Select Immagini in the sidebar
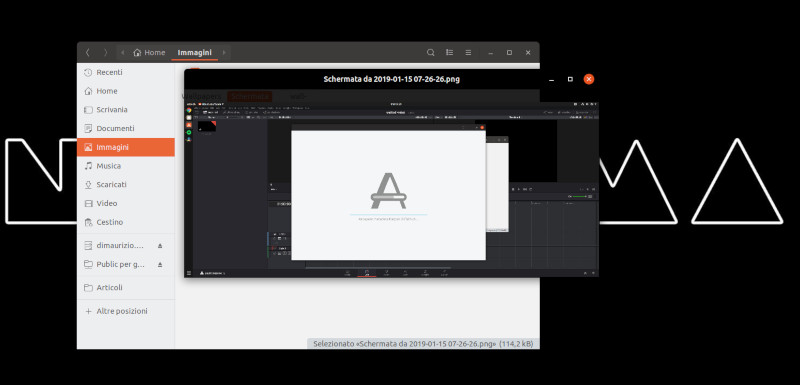Image resolution: width=800 pixels, height=385 pixels. pyautogui.click(x=126, y=147)
